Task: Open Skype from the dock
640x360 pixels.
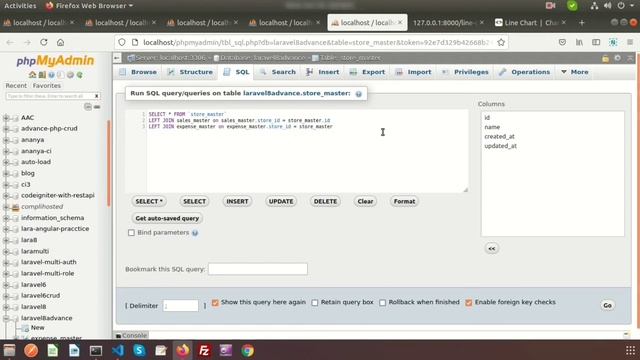Action: click(x=139, y=350)
